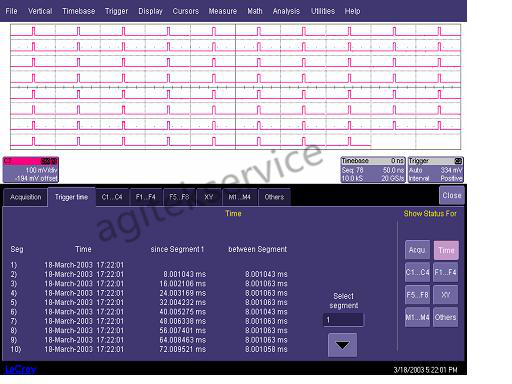This screenshot has width=512, height=384.
Task: Open the C2 channel descriptor box
Action: (31, 170)
